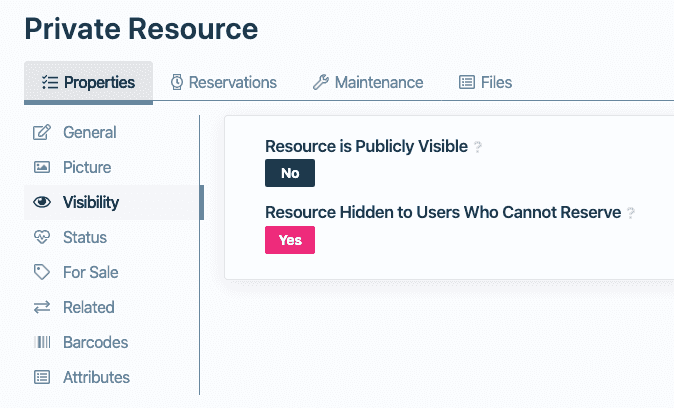Click the eye icon beside Visibility

click(x=42, y=202)
